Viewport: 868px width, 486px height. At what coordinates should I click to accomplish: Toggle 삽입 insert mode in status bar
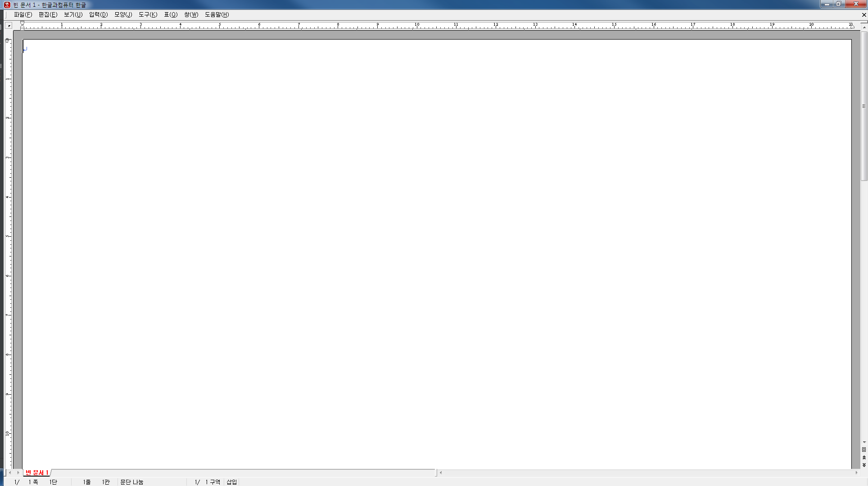coord(231,482)
